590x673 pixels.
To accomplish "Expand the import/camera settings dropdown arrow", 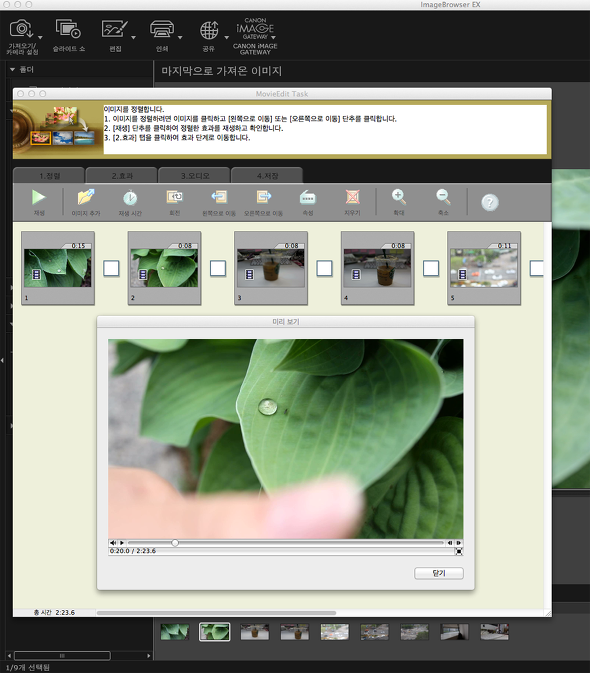I will [40, 37].
